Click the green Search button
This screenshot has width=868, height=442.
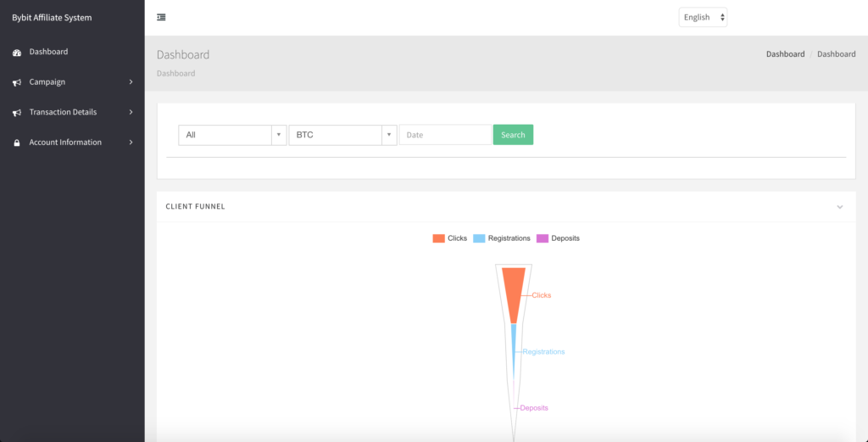coord(513,135)
